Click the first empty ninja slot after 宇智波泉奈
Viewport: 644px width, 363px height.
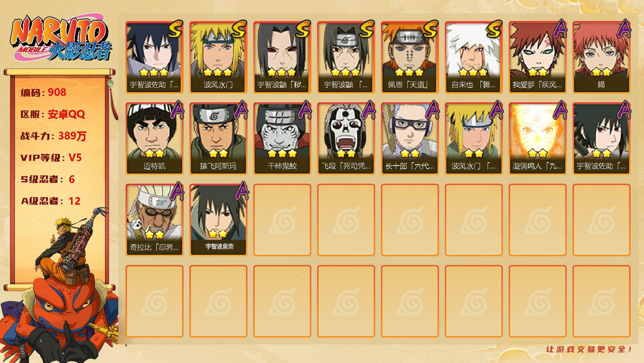282,220
